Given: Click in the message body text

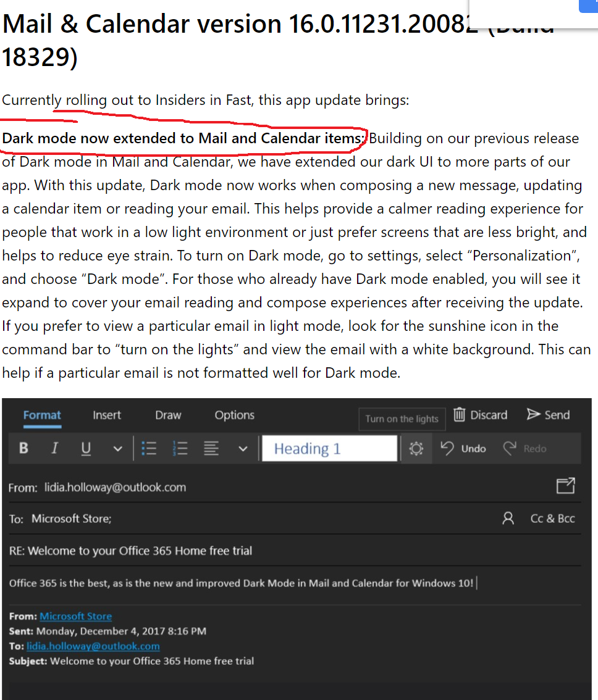Looking at the screenshot, I should pos(242,583).
